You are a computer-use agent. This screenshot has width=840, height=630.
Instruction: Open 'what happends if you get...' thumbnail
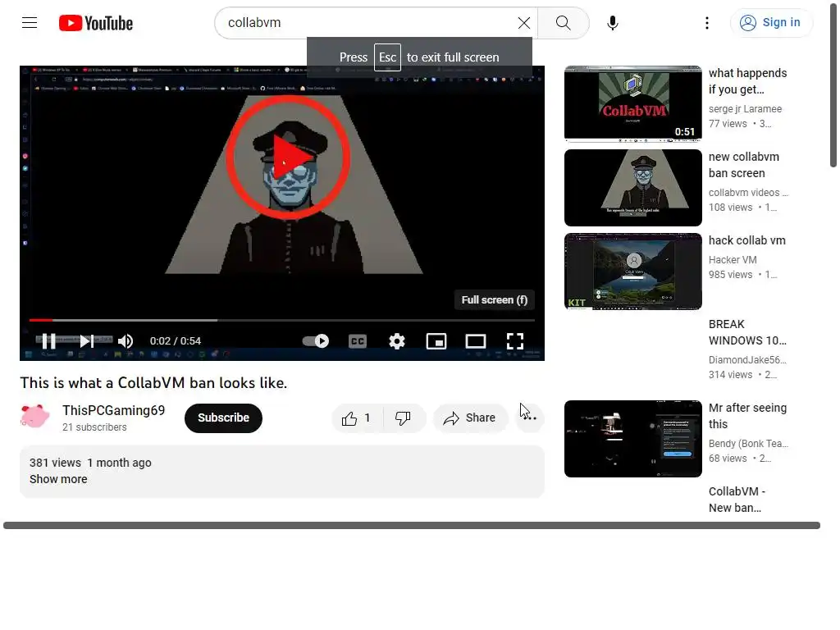point(632,103)
